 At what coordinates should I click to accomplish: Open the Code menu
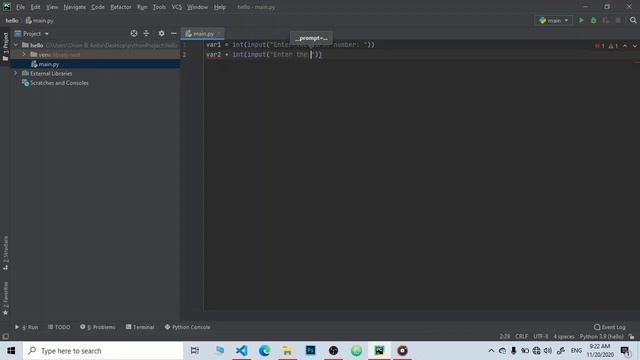(98, 7)
